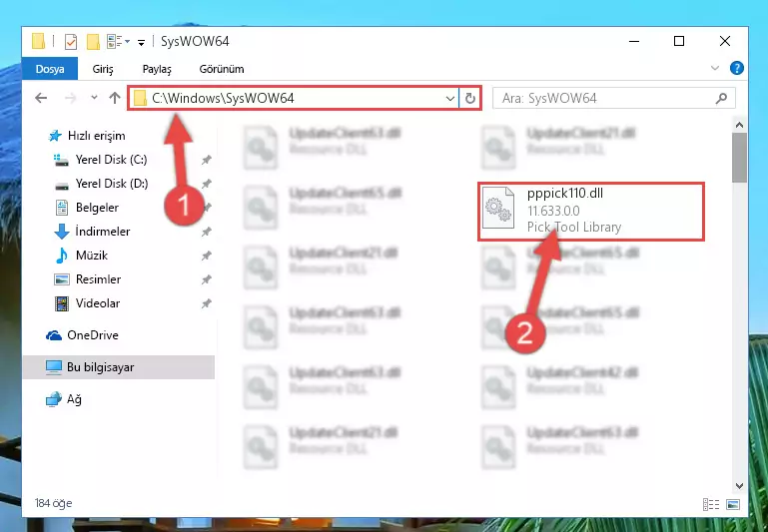Open Belgeler in the sidebar
Screen dimensions: 768x532
click(x=97, y=208)
